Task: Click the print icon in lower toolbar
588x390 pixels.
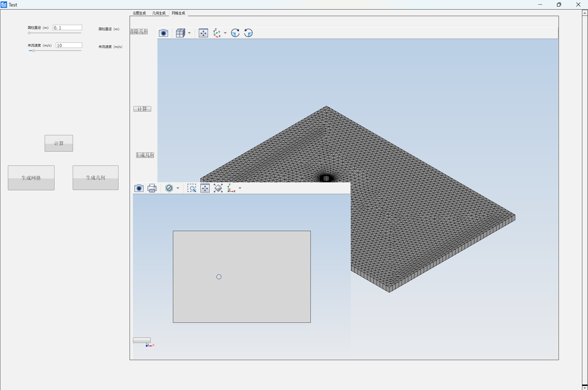Action: tap(152, 188)
